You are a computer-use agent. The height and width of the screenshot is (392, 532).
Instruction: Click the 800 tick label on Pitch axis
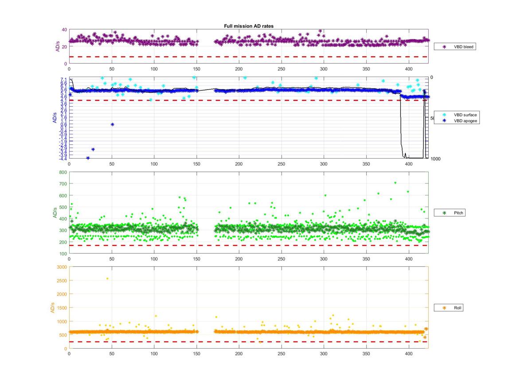pyautogui.click(x=63, y=172)
